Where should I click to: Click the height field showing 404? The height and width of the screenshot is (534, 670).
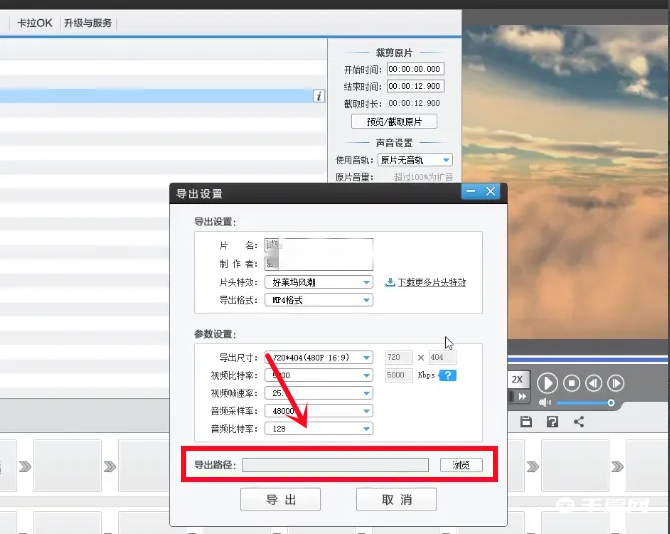[x=443, y=358]
